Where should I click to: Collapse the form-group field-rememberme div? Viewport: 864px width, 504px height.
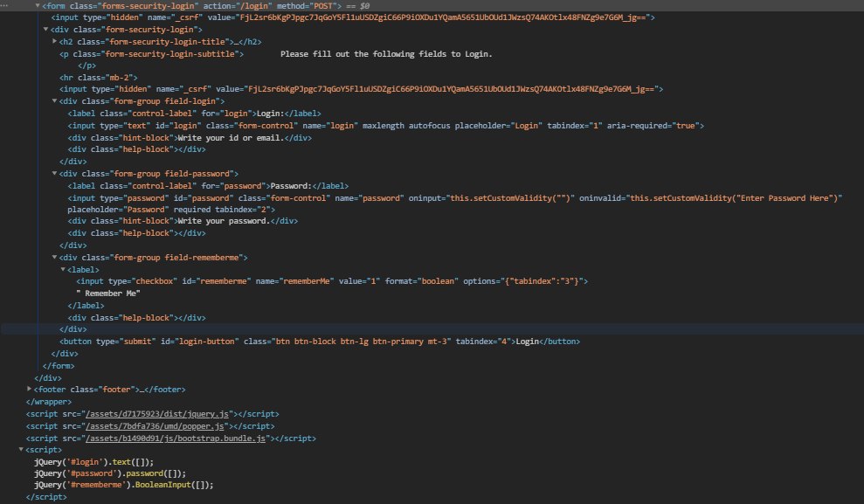click(54, 257)
